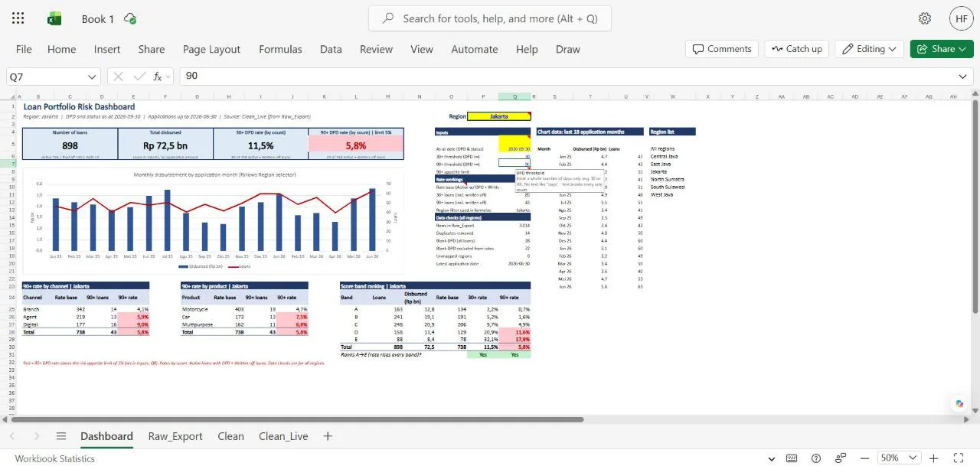Open the File menu
This screenshot has width=980, height=466.
[24, 49]
